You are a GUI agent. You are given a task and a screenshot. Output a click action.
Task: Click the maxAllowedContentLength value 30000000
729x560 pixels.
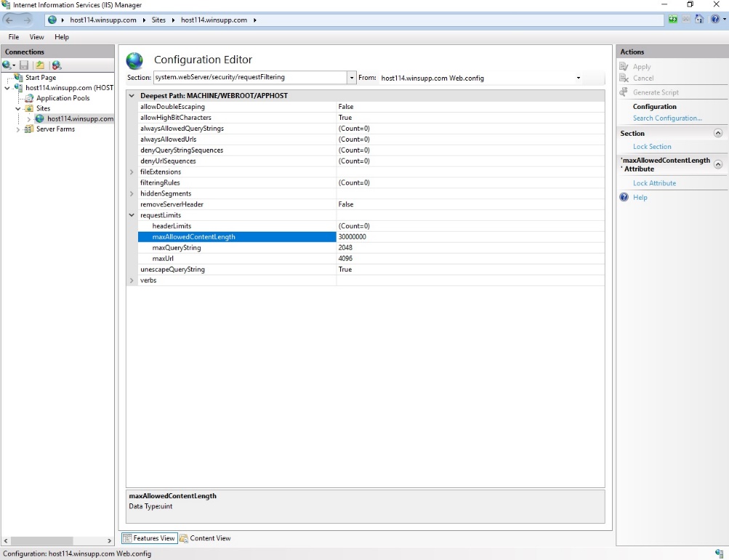tap(352, 237)
